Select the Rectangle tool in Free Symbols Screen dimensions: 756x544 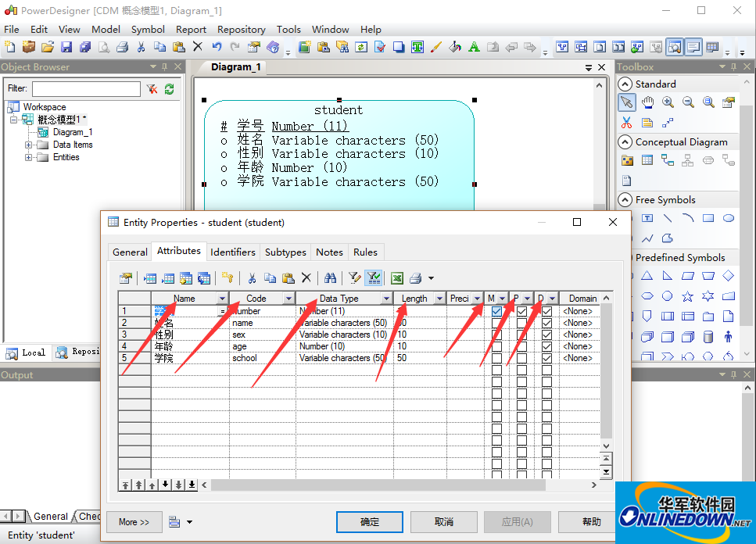708,218
